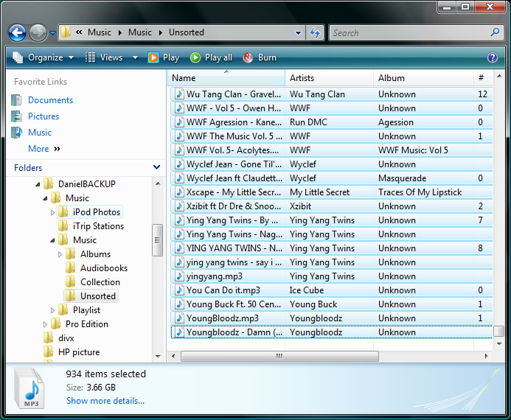The height and width of the screenshot is (420, 511).
Task: Click MP3 icon of Ying Yang Twins - Nag file
Action: pos(178,234)
